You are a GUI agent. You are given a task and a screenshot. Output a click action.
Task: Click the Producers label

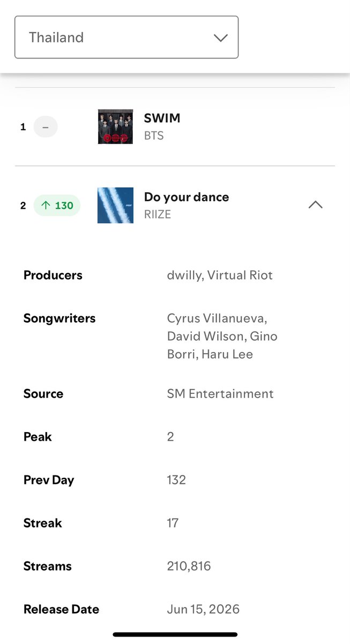pyautogui.click(x=53, y=275)
